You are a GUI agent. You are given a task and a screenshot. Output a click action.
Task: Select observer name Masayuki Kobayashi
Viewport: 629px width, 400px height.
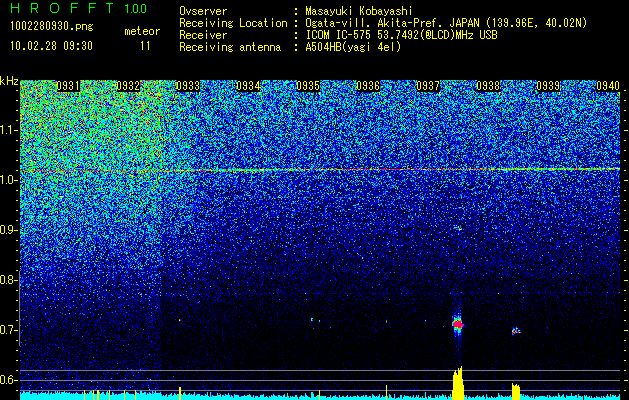pos(359,11)
